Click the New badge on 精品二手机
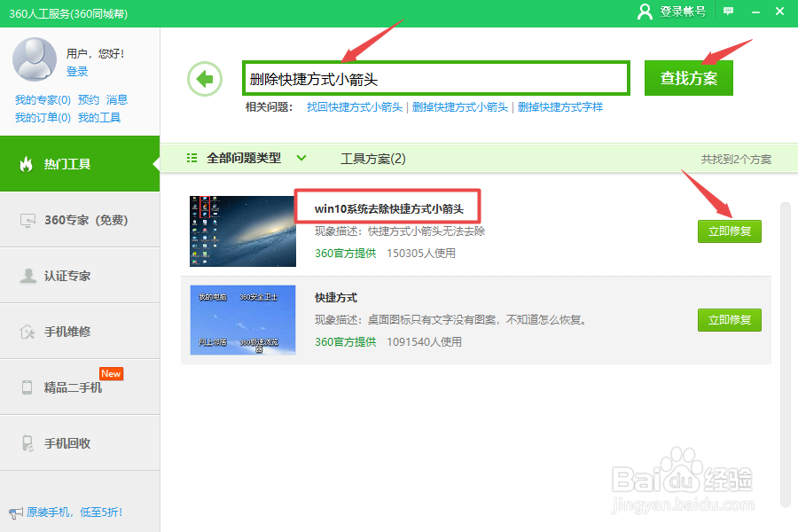798x532 pixels. 111,373
